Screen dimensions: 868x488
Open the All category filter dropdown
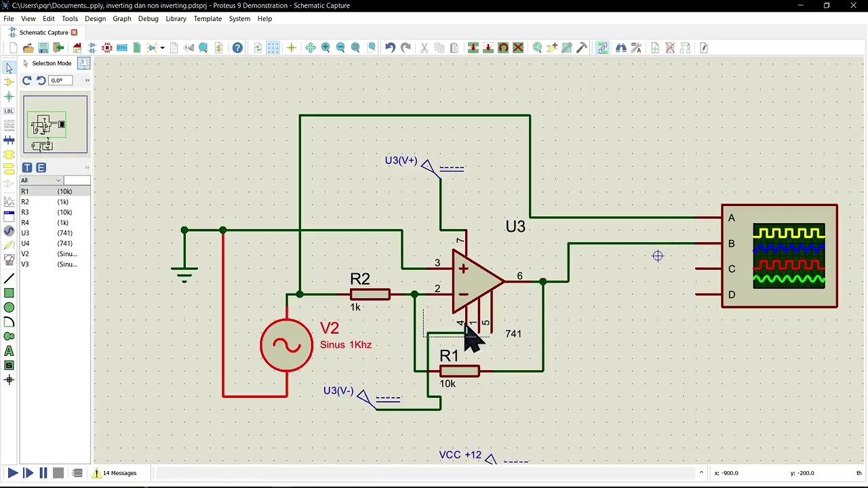41,180
